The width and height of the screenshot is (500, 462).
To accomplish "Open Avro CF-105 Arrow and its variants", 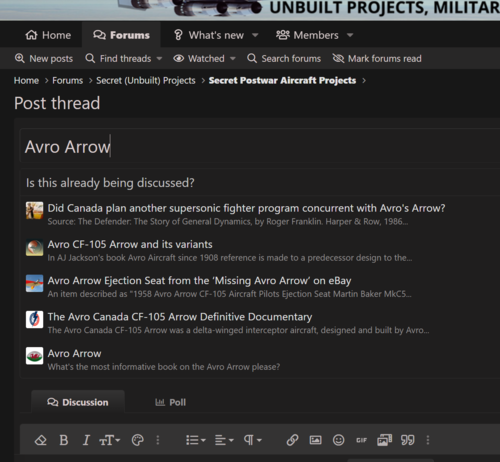I will tap(130, 244).
